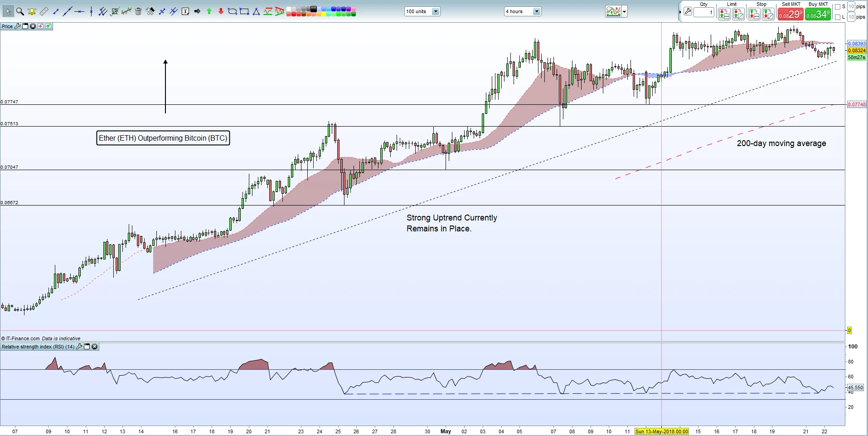Close the Price panel
This screenshot has height=436, width=868.
pyautogui.click(x=33, y=26)
